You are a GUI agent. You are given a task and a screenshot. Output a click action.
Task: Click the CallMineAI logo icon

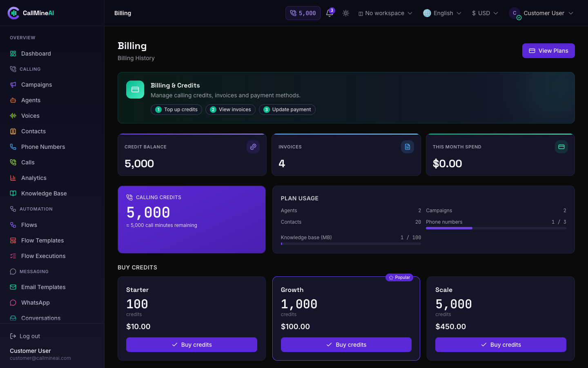[13, 13]
